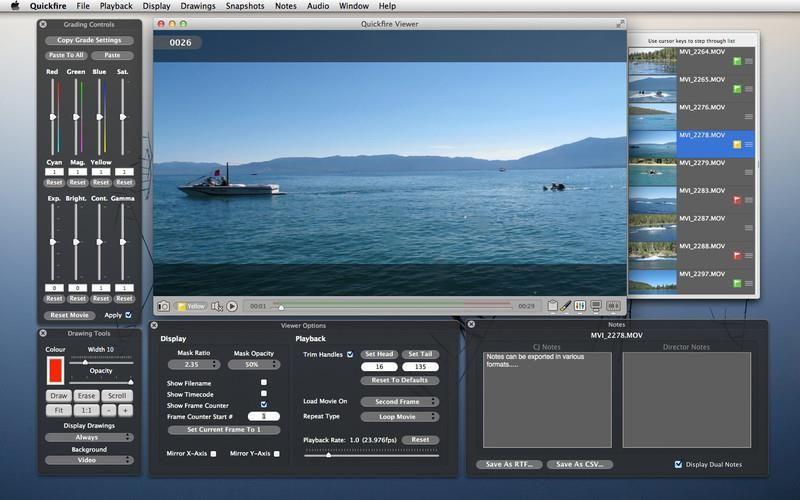The width and height of the screenshot is (800, 500).
Task: Click the Reset To Defaults button
Action: pos(399,380)
